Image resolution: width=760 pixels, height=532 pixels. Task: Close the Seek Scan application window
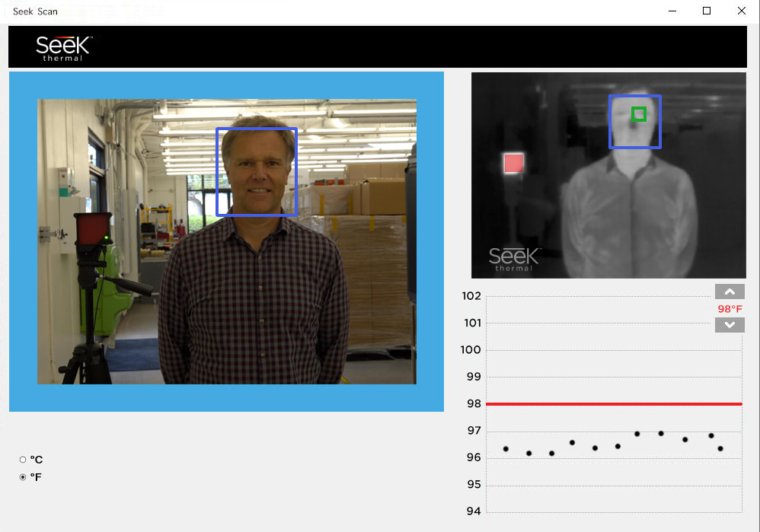741,11
